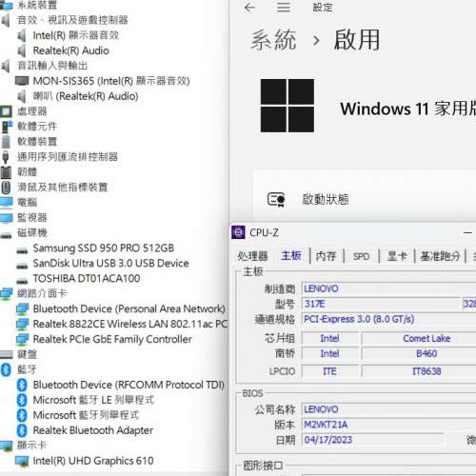476x476 pixels.
Task: Click the 317E model field
Action: point(381,304)
